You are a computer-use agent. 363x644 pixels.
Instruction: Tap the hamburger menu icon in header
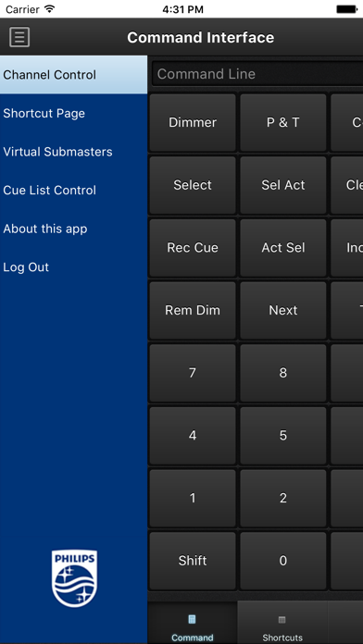coord(19,37)
